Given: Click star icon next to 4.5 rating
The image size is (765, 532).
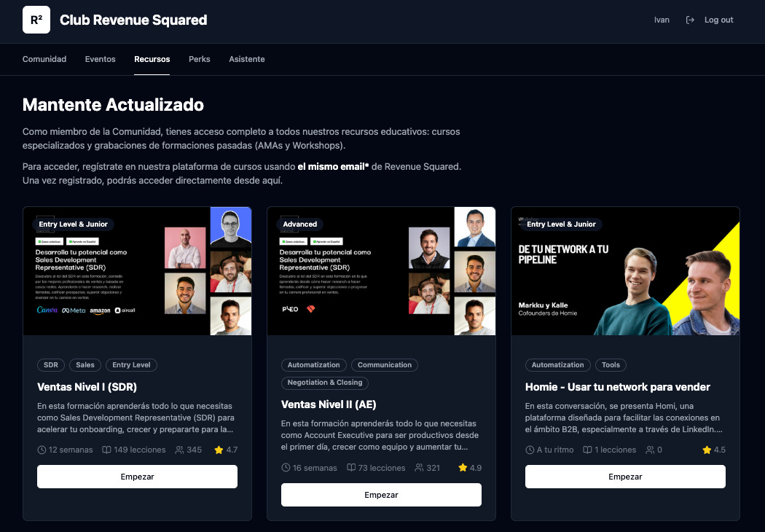Looking at the screenshot, I should (707, 450).
